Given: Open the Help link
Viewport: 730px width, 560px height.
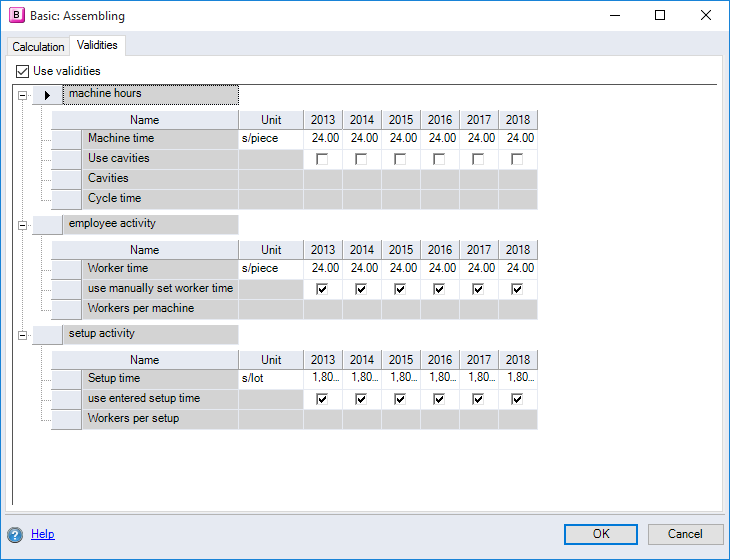Looking at the screenshot, I should (42, 534).
